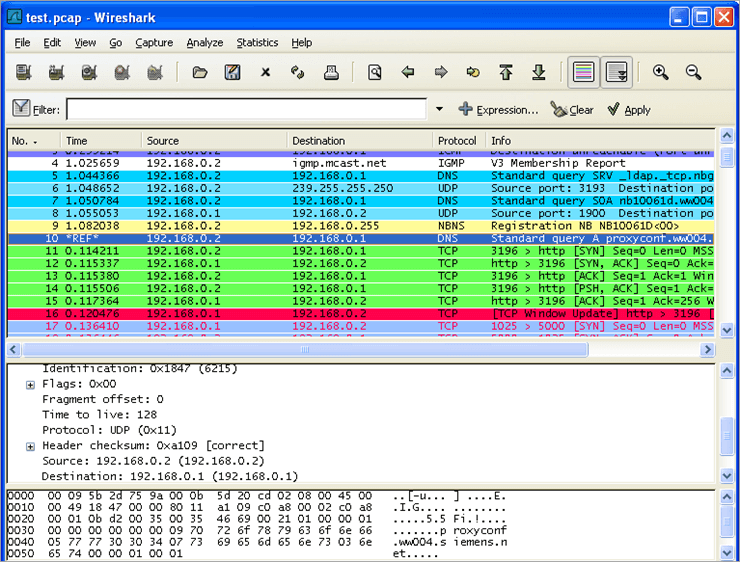Select packet 9 NBNS Registration row

click(x=361, y=226)
